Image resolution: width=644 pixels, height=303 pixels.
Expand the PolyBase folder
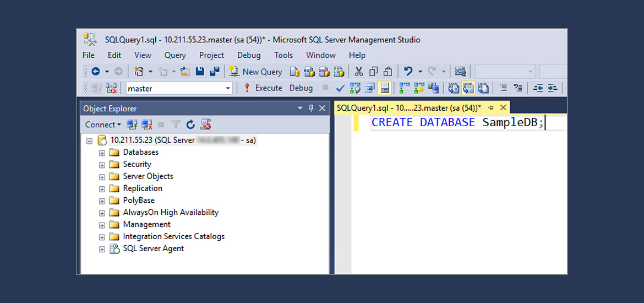click(x=102, y=201)
